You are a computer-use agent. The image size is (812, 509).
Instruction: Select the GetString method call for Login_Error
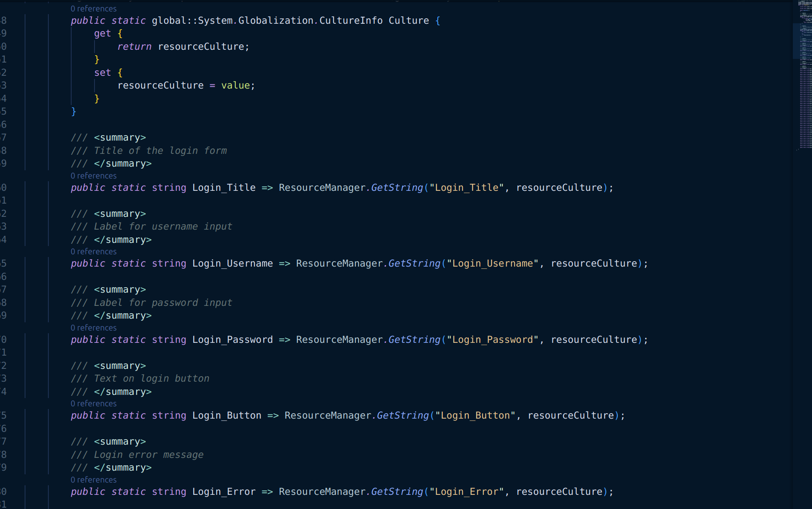pyautogui.click(x=397, y=491)
